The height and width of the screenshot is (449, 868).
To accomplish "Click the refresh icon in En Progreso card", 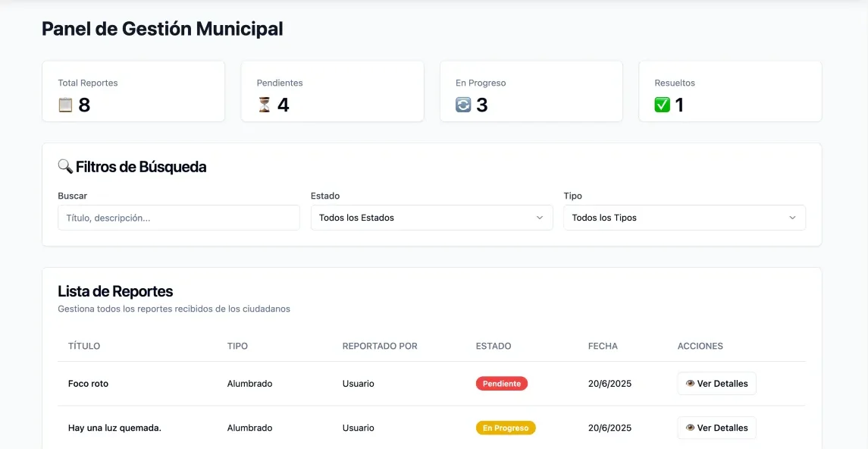I will pyautogui.click(x=463, y=105).
